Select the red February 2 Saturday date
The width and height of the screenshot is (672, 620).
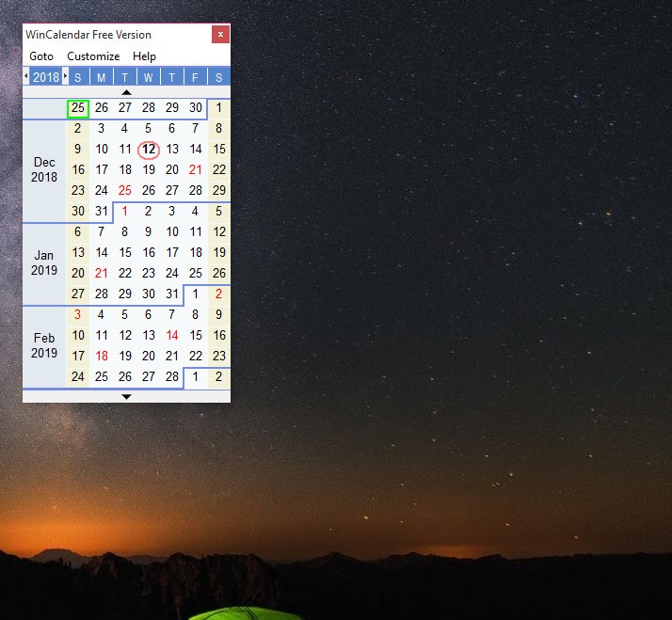coord(219,294)
